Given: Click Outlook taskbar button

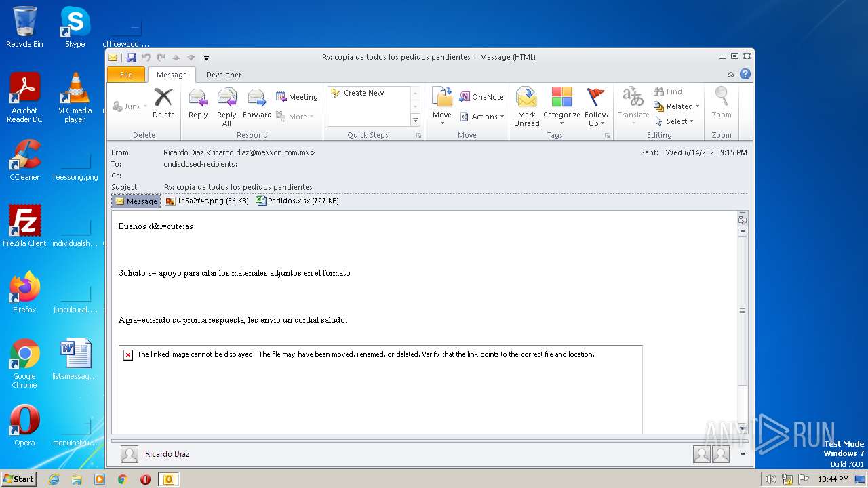Looking at the screenshot, I should [168, 479].
